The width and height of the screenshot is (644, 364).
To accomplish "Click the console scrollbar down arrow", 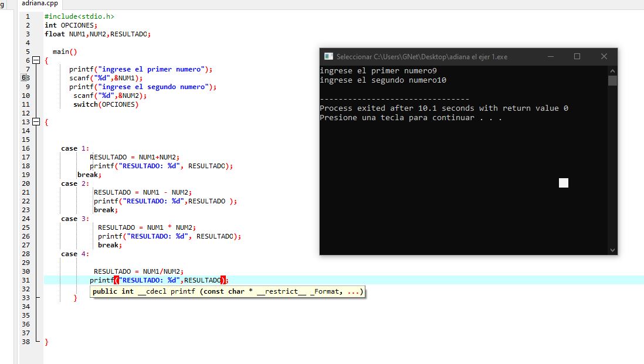I will tap(612, 250).
